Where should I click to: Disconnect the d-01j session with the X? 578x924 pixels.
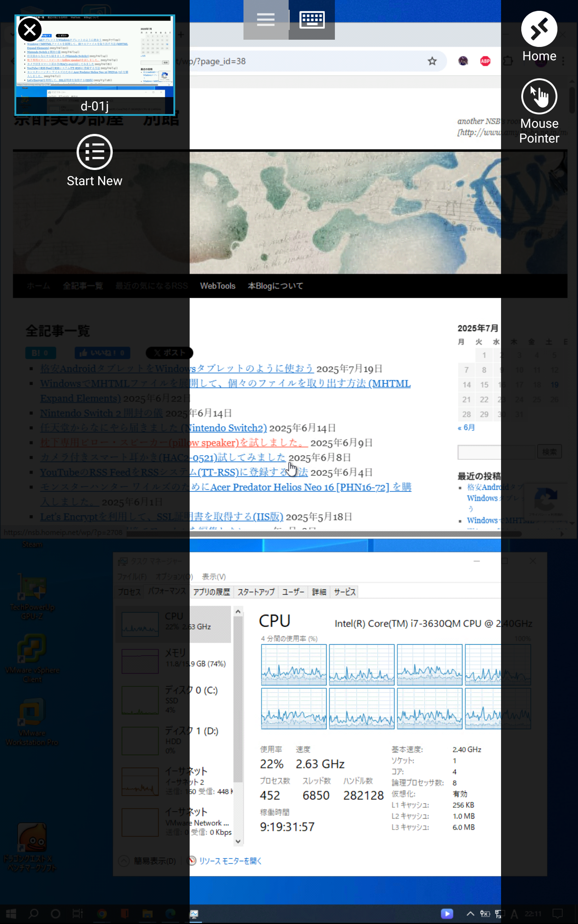tap(29, 29)
